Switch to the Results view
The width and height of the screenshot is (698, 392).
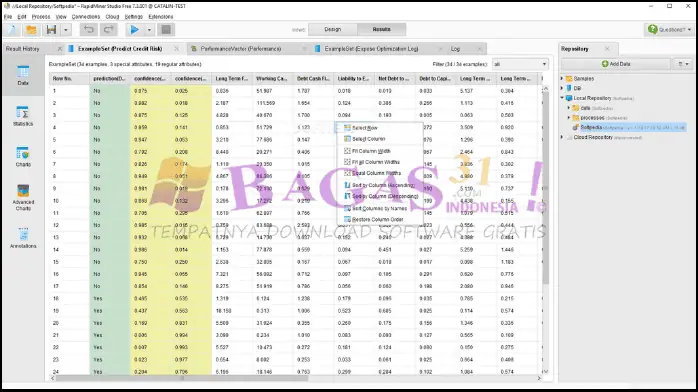tap(381, 29)
